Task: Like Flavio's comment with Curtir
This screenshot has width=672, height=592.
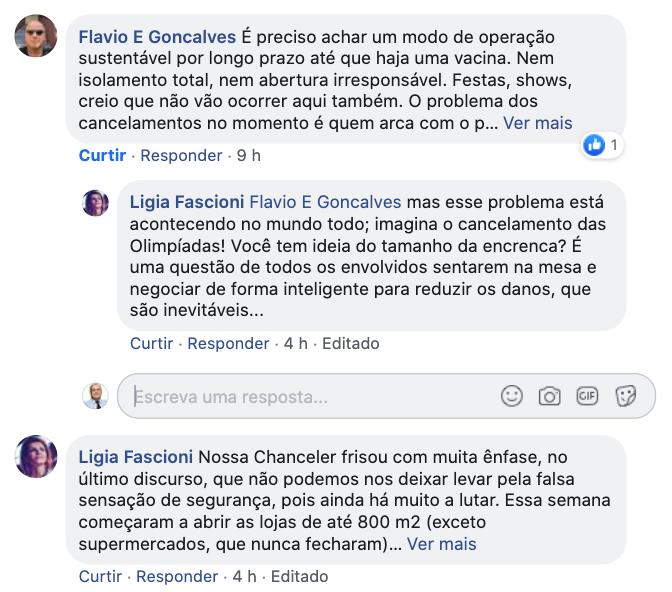Action: click(102, 155)
